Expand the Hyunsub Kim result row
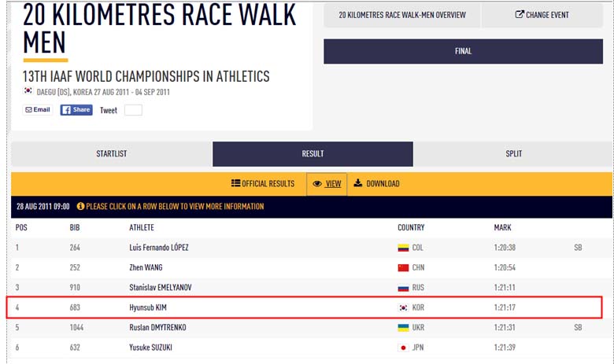This screenshot has width=614, height=364. (305, 307)
